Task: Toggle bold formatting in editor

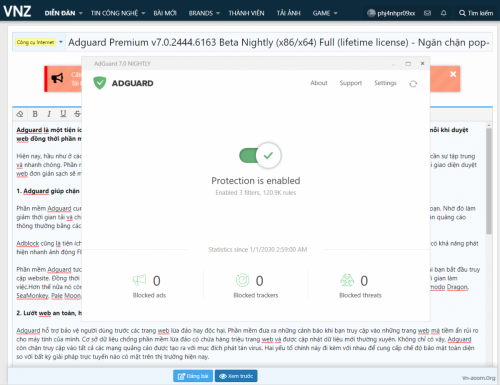Action: pyautogui.click(x=35, y=114)
